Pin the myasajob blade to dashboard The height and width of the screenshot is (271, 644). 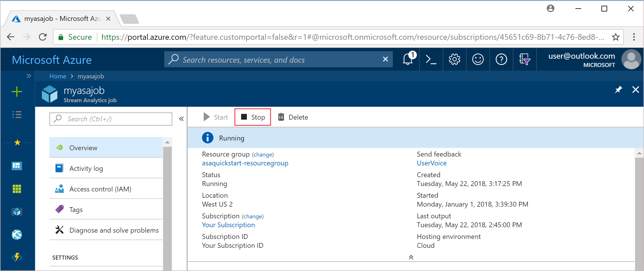click(x=619, y=90)
